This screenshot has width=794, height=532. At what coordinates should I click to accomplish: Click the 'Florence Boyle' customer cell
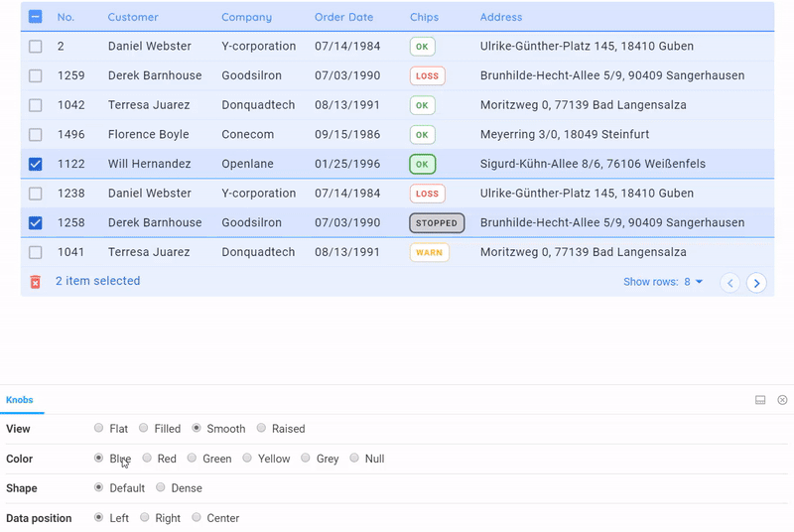[148, 135]
